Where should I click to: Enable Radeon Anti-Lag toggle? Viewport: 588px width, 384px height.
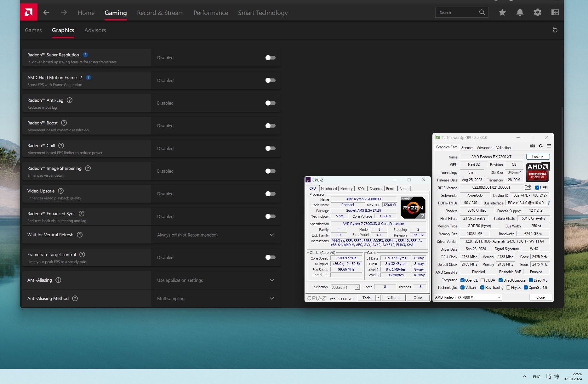(x=271, y=103)
